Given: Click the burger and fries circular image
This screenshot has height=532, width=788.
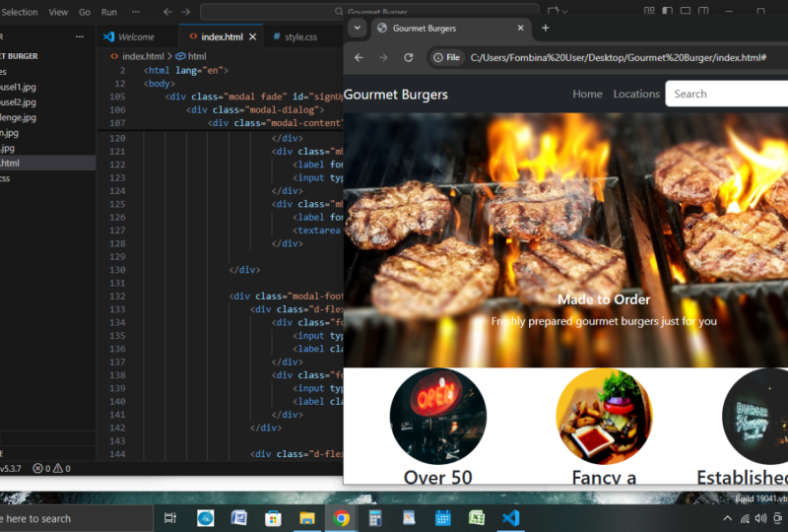Looking at the screenshot, I should (x=604, y=417).
